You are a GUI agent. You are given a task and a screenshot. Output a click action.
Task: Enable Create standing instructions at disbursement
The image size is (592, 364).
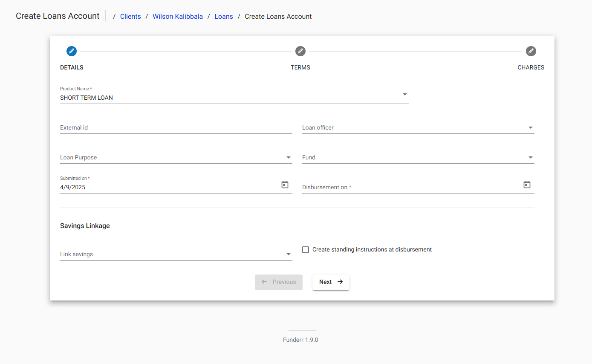click(306, 249)
